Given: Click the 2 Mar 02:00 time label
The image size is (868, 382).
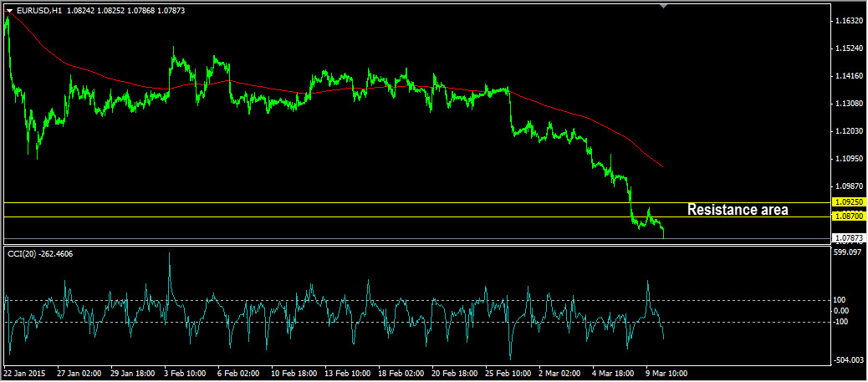Looking at the screenshot, I should tap(560, 373).
